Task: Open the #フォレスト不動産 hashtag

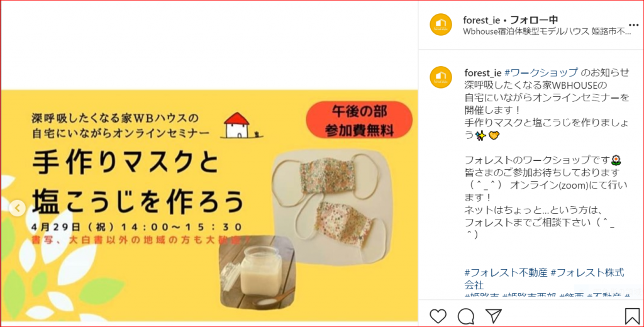Action: click(x=506, y=272)
